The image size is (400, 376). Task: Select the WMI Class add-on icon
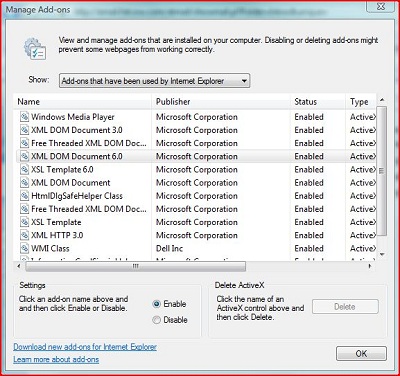(x=24, y=248)
